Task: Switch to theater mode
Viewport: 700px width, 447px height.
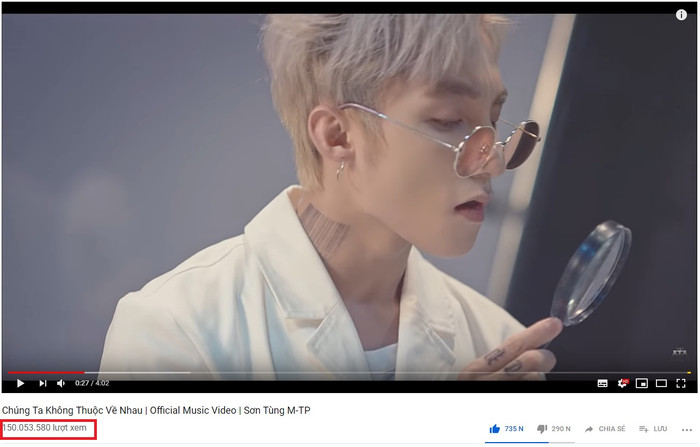Action: (x=661, y=383)
